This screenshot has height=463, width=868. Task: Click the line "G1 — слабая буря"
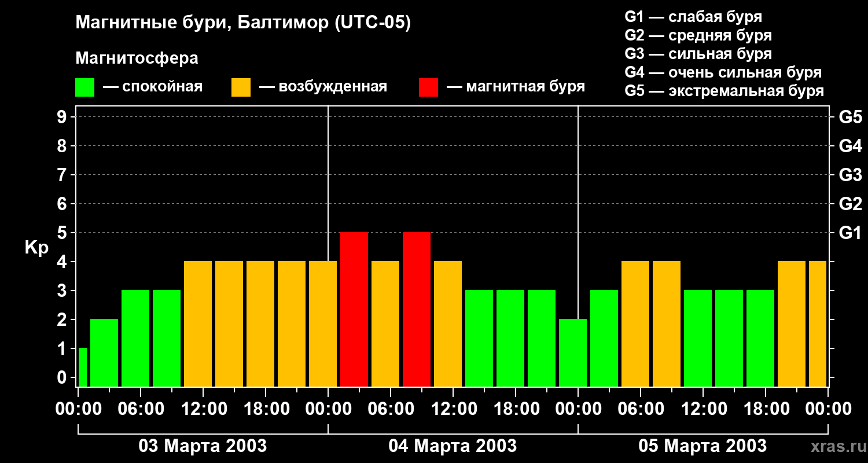tap(693, 17)
